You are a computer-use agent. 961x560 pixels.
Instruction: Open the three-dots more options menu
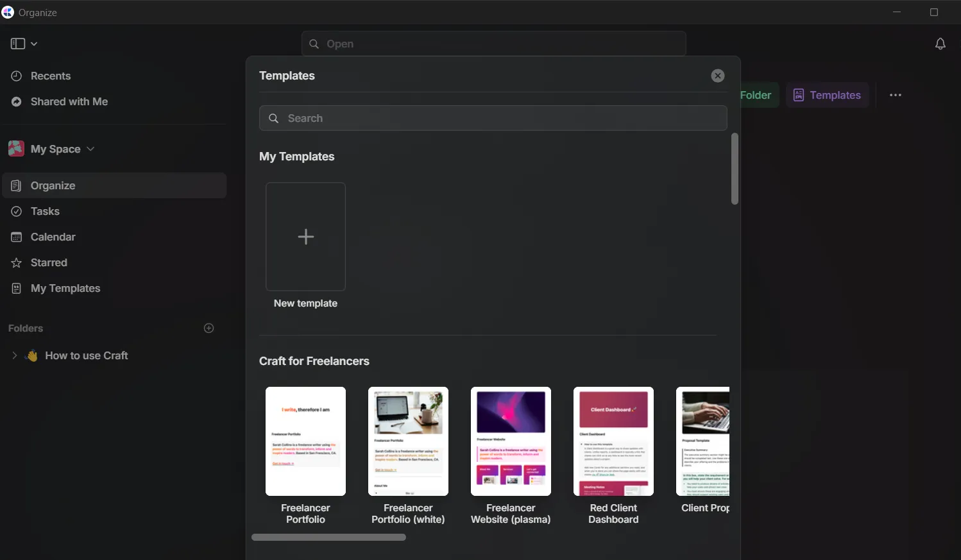pos(895,95)
